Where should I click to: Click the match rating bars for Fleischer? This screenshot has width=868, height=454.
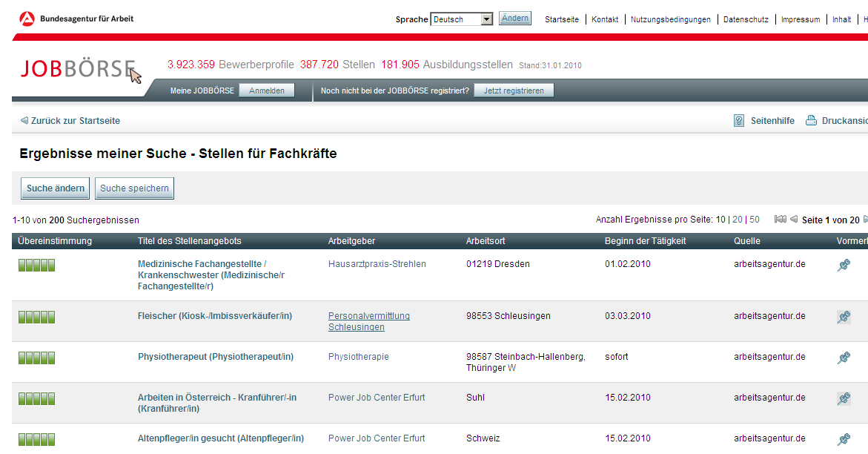[x=36, y=317]
